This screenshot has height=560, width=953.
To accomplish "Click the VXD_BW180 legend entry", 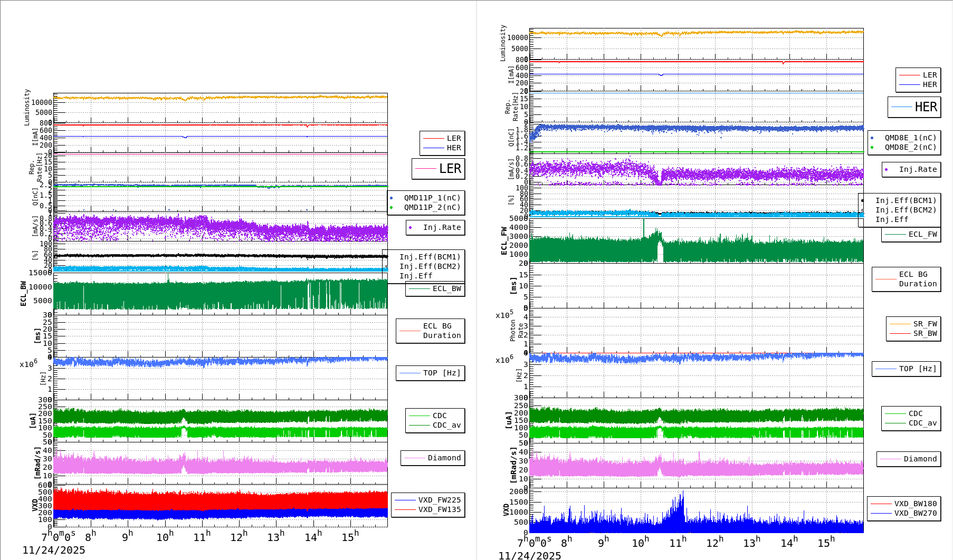I will [915, 504].
